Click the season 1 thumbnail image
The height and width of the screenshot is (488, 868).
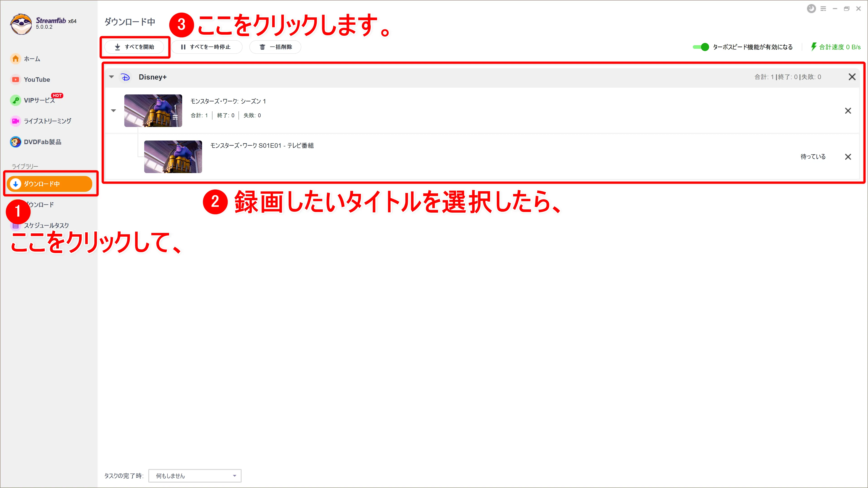(153, 110)
